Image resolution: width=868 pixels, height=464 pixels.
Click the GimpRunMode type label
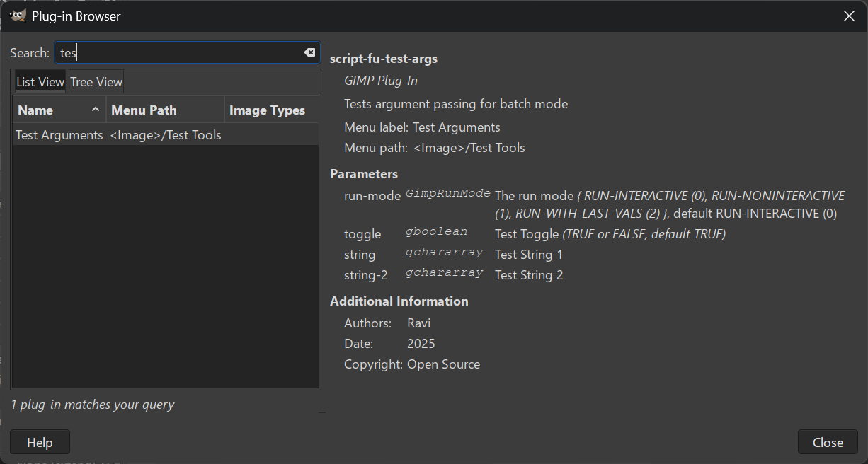(448, 194)
